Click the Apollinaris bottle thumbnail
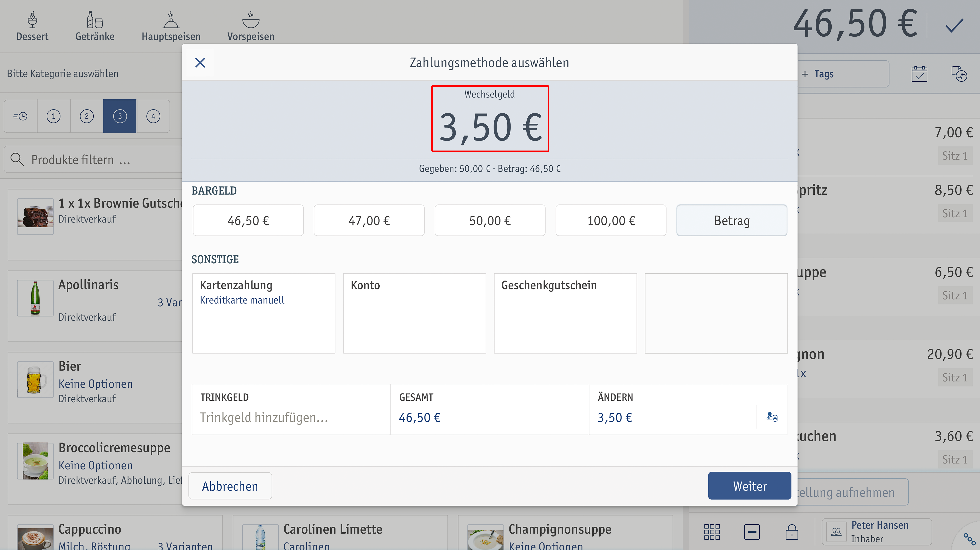 tap(35, 298)
